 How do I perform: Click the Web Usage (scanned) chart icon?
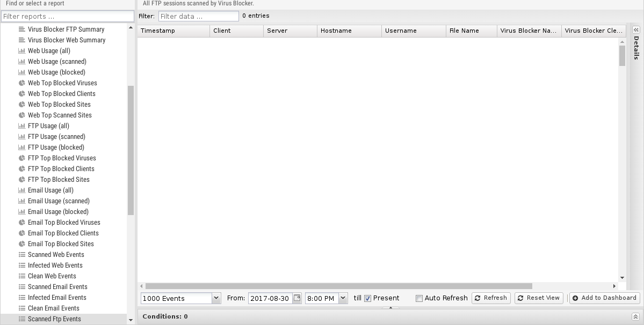(x=22, y=62)
